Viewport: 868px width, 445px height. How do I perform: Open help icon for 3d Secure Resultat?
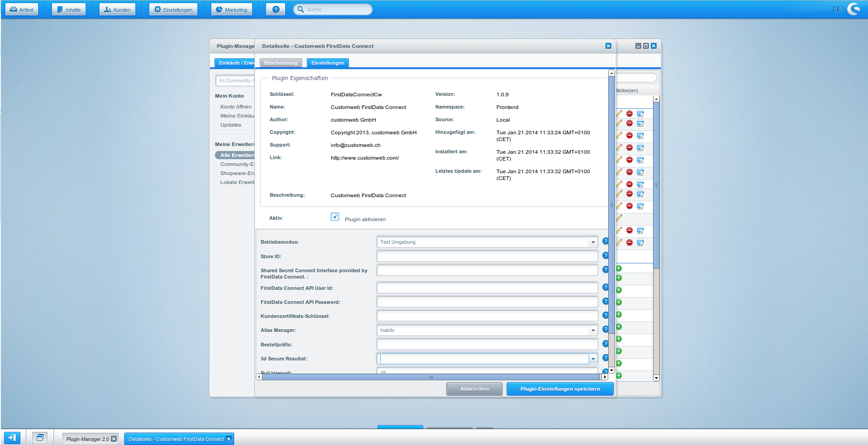tap(605, 358)
